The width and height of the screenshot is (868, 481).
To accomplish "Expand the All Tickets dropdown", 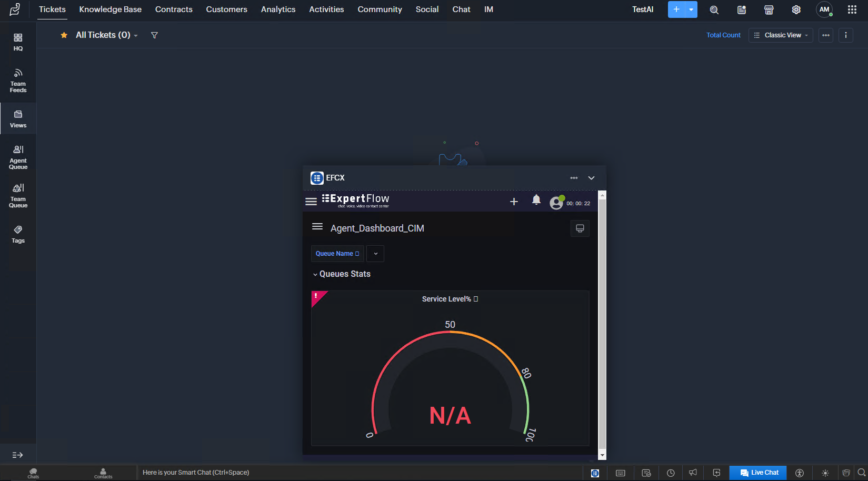I will [136, 35].
